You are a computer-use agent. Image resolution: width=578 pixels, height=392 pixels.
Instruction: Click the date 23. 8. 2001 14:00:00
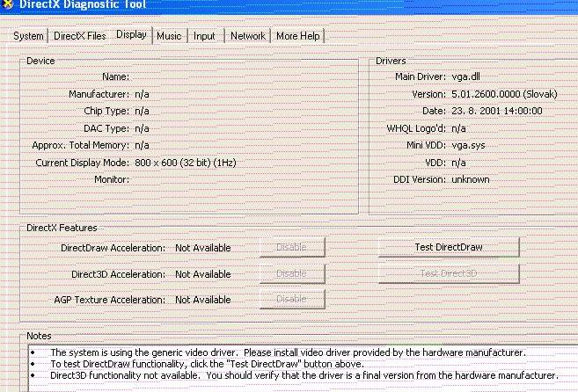pos(497,111)
